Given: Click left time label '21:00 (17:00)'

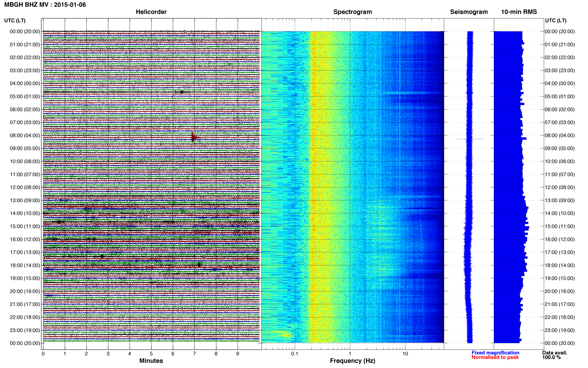Looking at the screenshot, I should (x=25, y=304).
